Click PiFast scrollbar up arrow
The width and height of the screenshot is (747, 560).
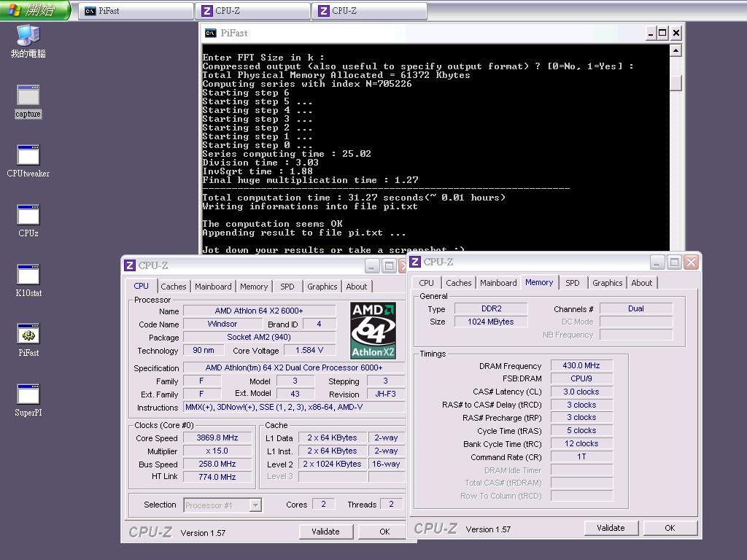(676, 50)
